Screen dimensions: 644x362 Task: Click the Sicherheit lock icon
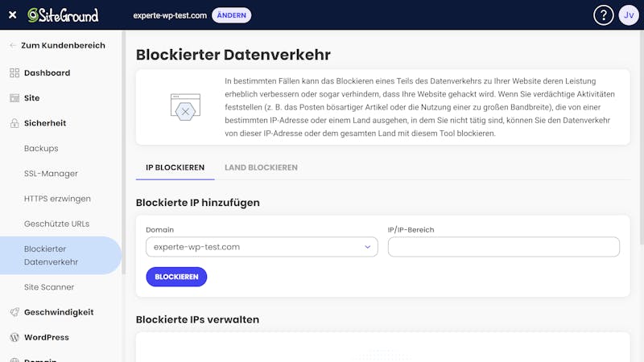[x=14, y=123]
